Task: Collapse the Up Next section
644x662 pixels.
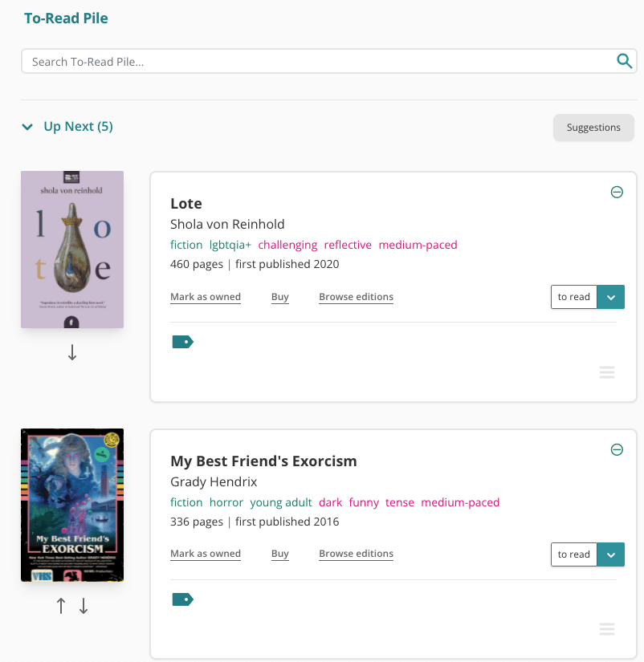Action: (x=27, y=127)
